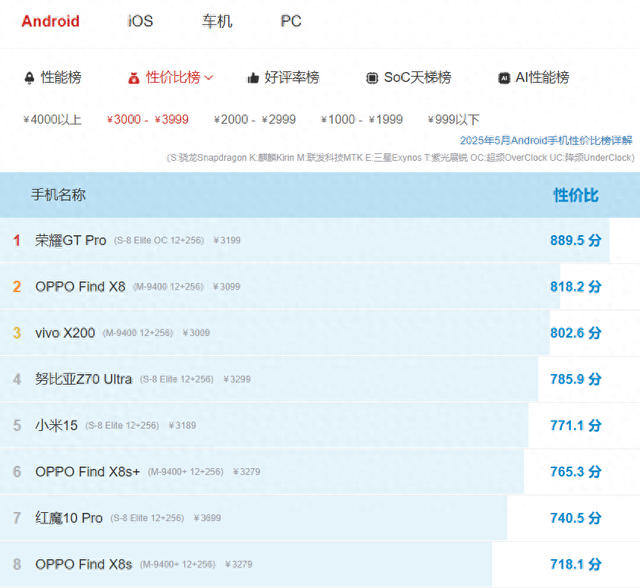Open the AI性能榜 ranking
Viewport: 640px width, 588px height.
[x=542, y=78]
